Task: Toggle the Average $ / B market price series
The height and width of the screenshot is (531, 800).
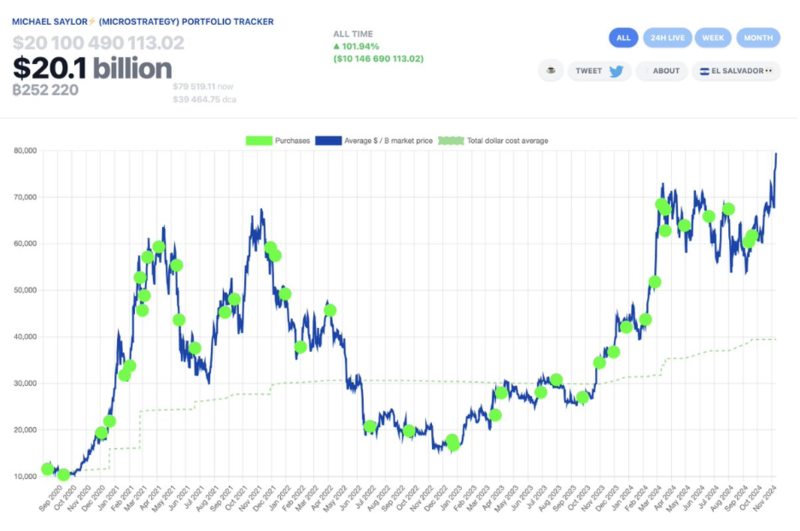Action: pyautogui.click(x=374, y=141)
